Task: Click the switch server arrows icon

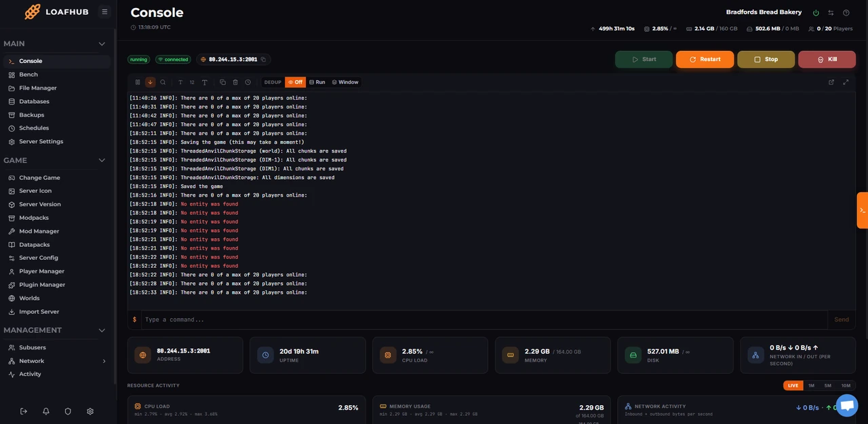Action: click(x=831, y=13)
